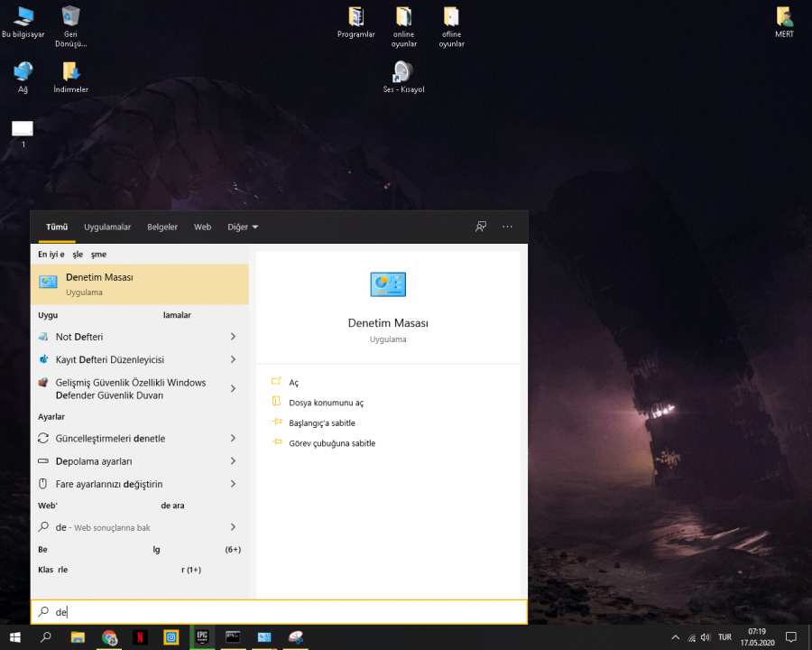
Task: Expand Depolama ayarları result arrow
Action: [233, 460]
